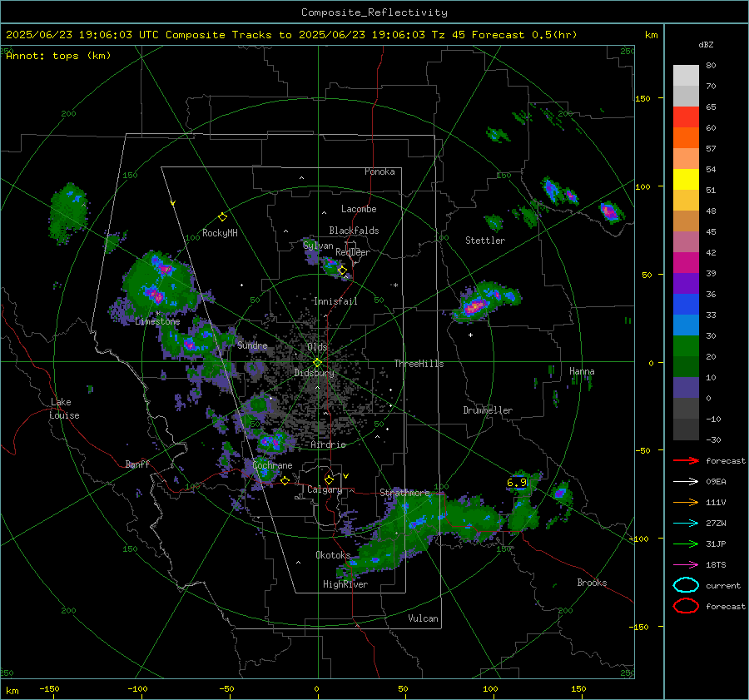Screen dimensions: 749x700
Task: Click the Sylvan label on the map
Action: click(x=318, y=246)
